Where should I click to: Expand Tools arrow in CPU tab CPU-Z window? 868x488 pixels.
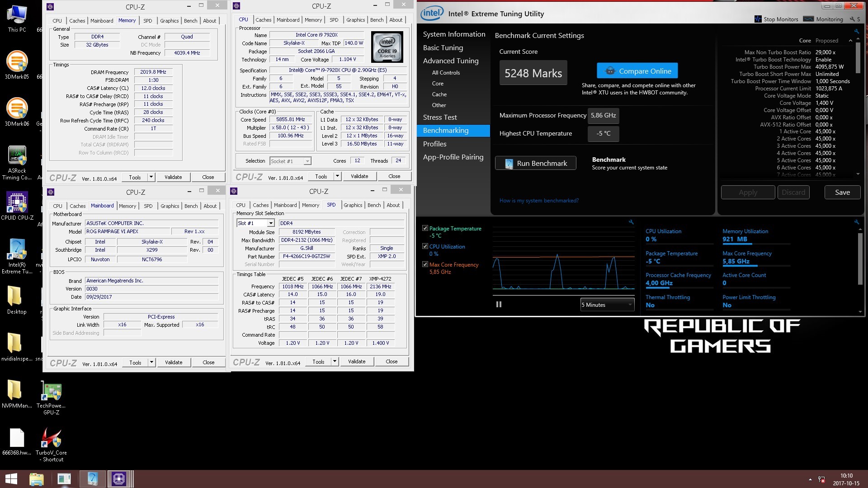pos(338,176)
